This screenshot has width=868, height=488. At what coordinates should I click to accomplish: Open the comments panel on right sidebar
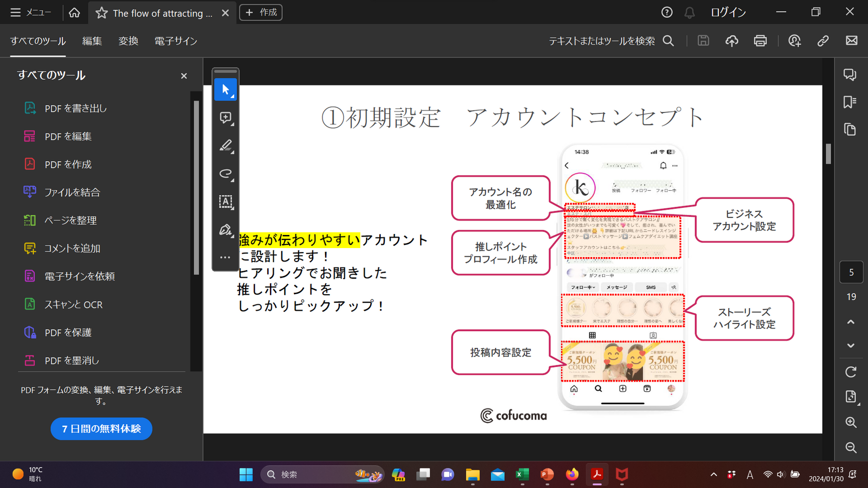coord(850,75)
